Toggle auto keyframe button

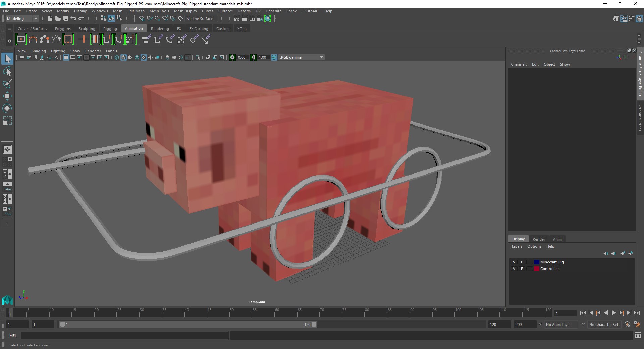[x=627, y=325]
